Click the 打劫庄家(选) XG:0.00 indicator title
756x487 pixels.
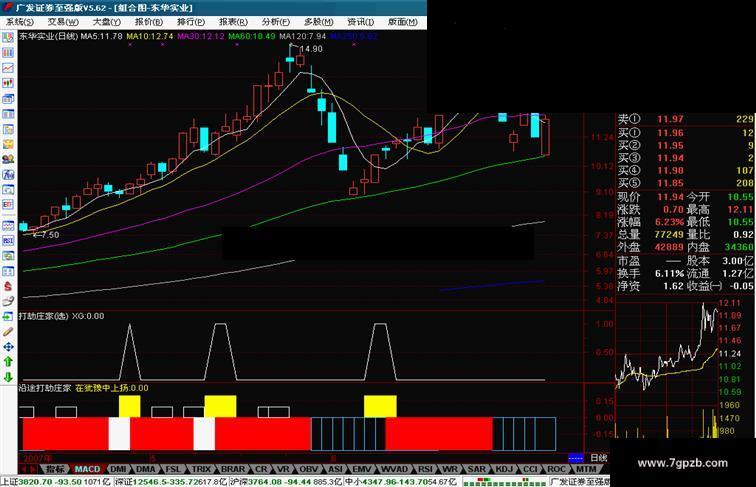[x=61, y=316]
